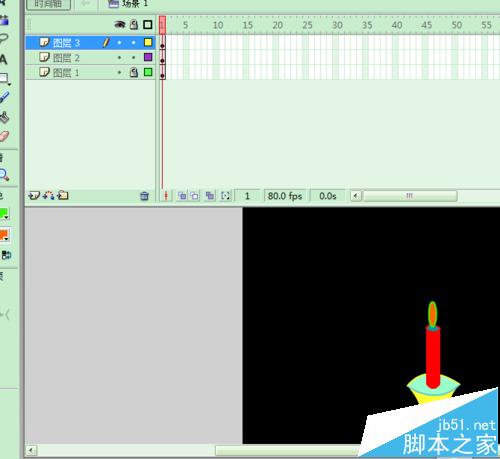The image size is (500, 459).
Task: Click frame 25 on timeline ruler
Action: [x=307, y=25]
